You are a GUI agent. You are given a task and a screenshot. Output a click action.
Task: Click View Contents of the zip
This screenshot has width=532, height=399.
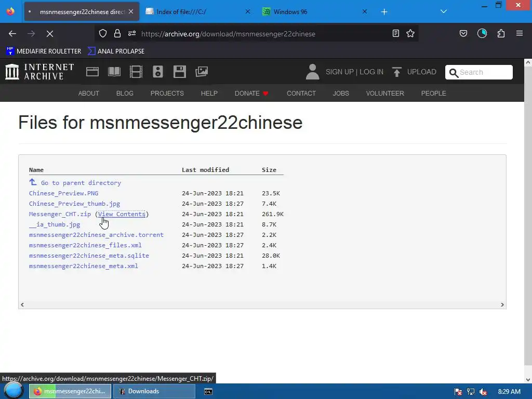coord(122,214)
